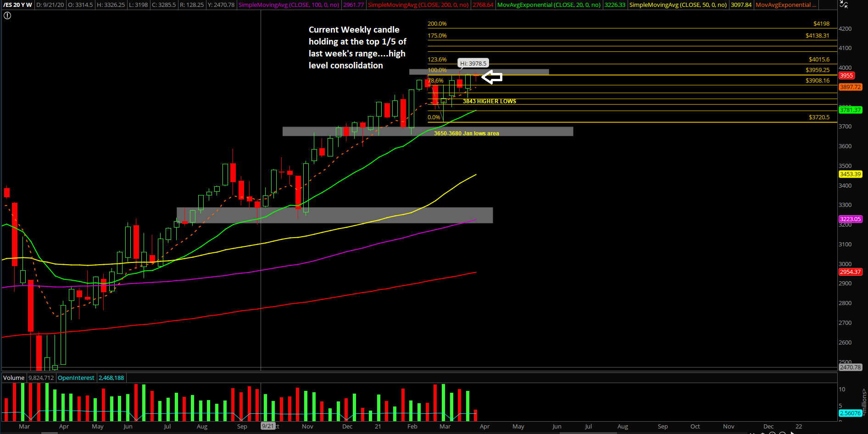
Task: Click the red 2954.37 axis bubble
Action: (x=851, y=272)
